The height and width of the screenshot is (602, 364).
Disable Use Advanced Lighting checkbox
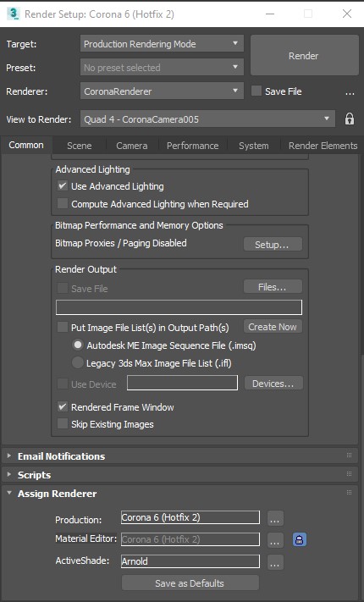pyautogui.click(x=62, y=186)
